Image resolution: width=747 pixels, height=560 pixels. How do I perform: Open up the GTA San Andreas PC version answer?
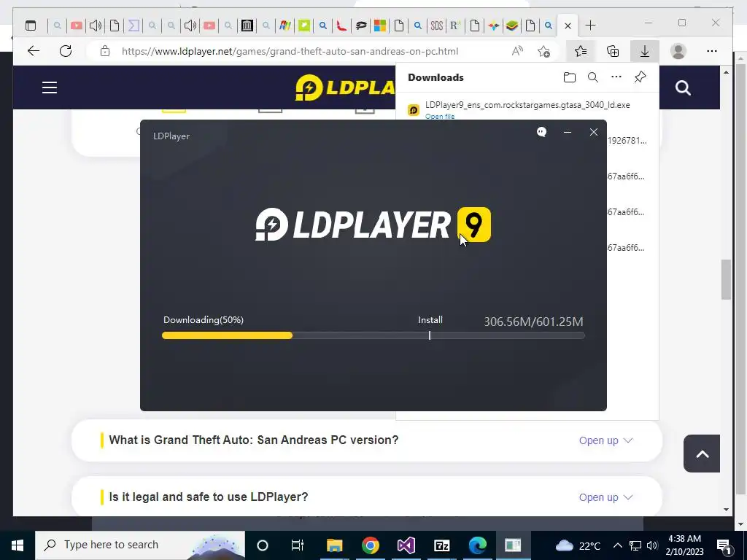(x=605, y=440)
